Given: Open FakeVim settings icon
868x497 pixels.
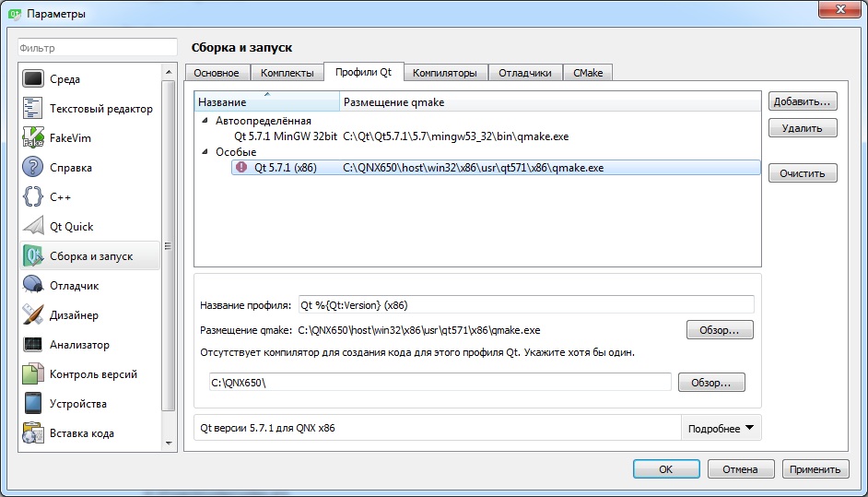Looking at the screenshot, I should [32, 137].
